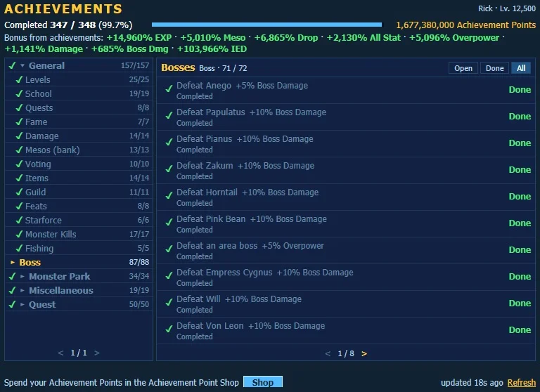Click 'Defeat an area boss' achievement title
The width and height of the screenshot is (540, 392).
coord(217,246)
